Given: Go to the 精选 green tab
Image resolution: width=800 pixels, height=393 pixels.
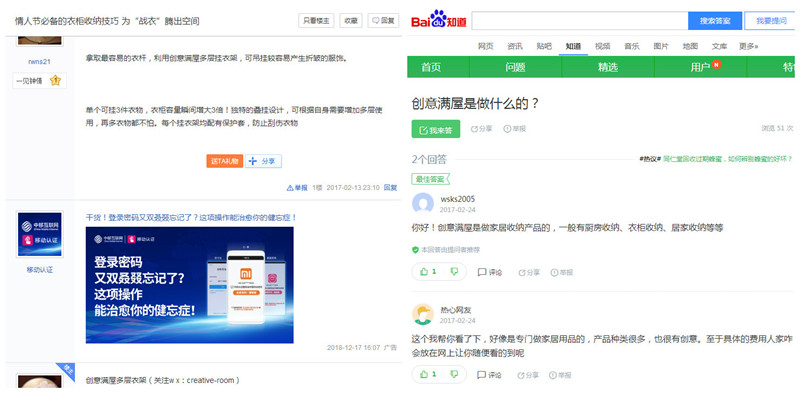Looking at the screenshot, I should coord(608,67).
